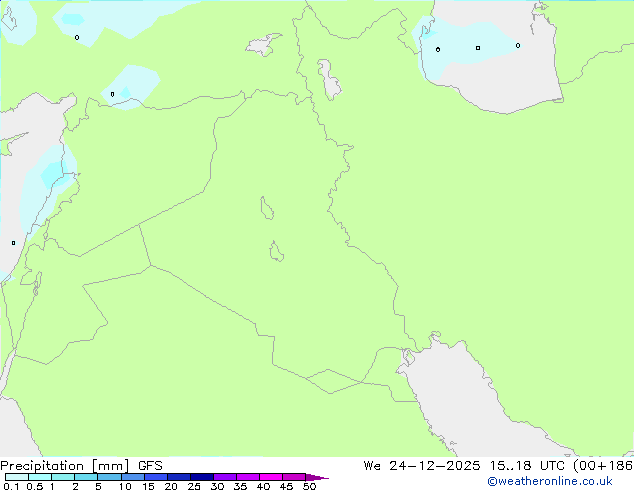
Task: Click the "We" weekday abbreviation
Action: coord(372,466)
